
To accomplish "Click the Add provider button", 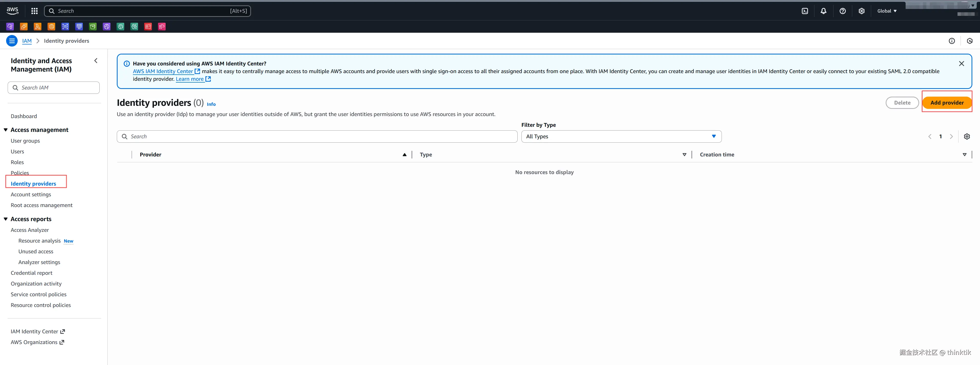I will pos(947,102).
